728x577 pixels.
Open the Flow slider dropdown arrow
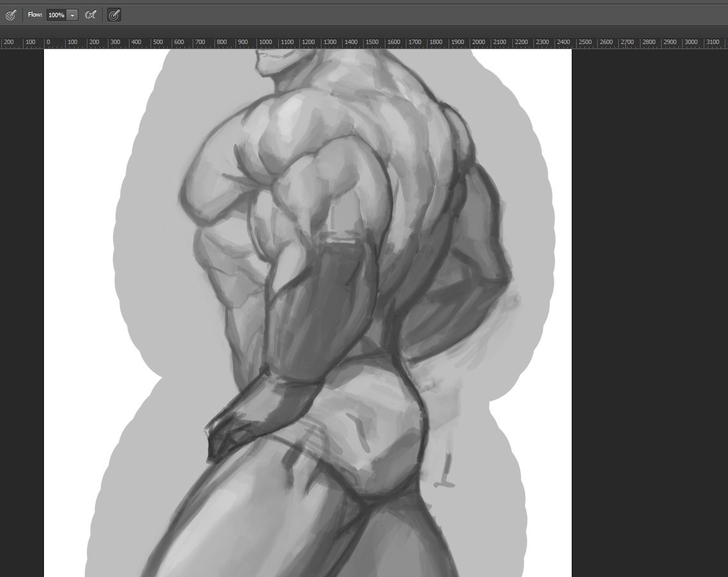73,15
